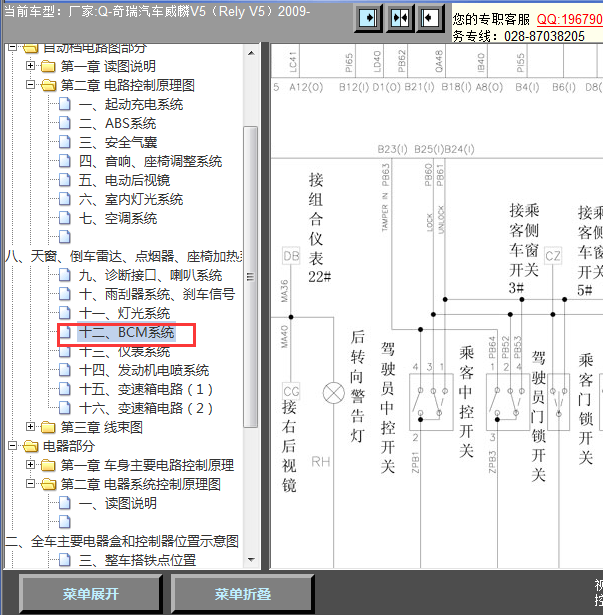Click folder icon of 电器部分

[30, 446]
